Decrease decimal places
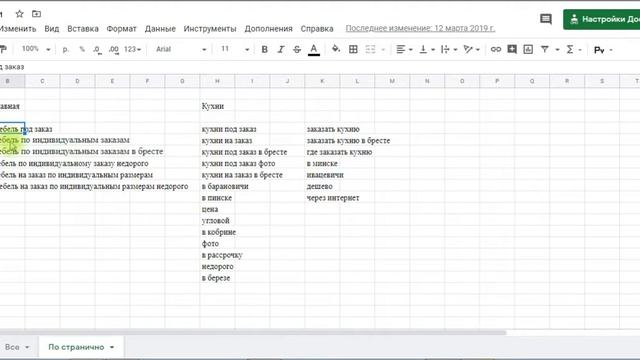This screenshot has height=360, width=640. coord(97,50)
